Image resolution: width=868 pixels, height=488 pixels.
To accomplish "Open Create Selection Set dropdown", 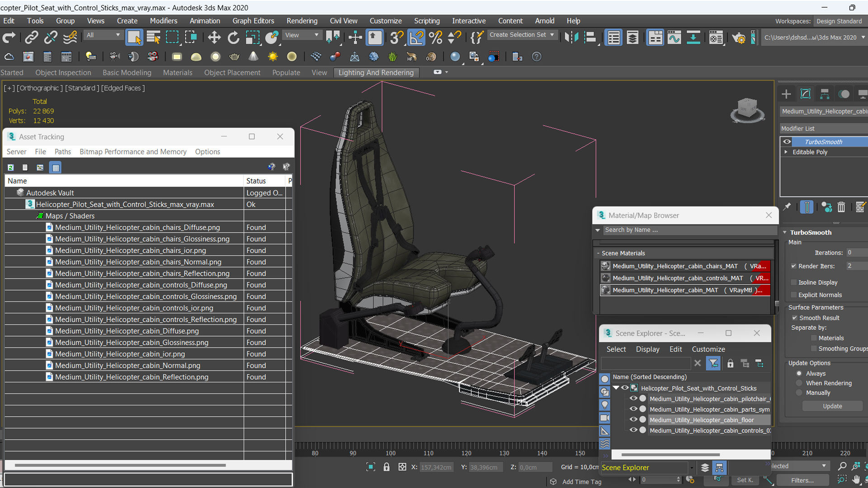I will coord(522,35).
